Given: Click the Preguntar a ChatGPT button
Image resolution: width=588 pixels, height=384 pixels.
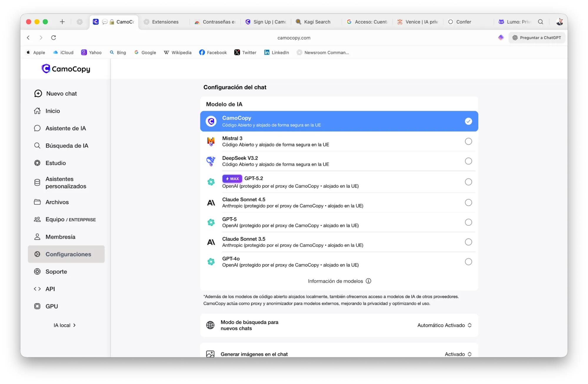Looking at the screenshot, I should (537, 38).
